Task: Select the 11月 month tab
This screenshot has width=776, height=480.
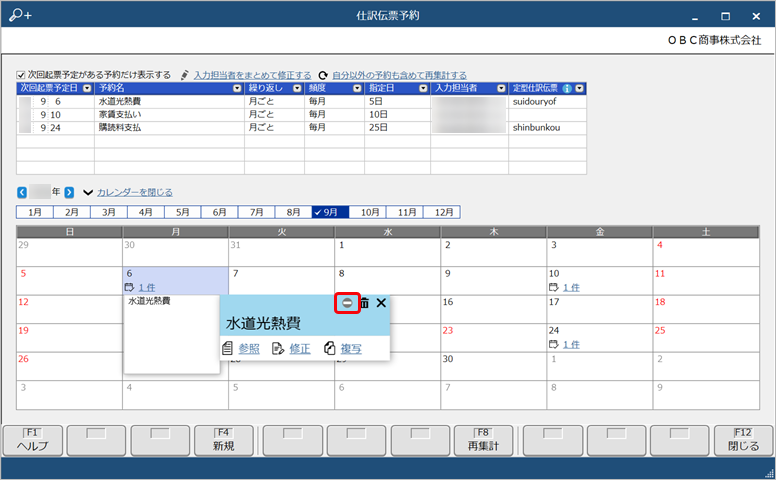Action: click(x=405, y=212)
